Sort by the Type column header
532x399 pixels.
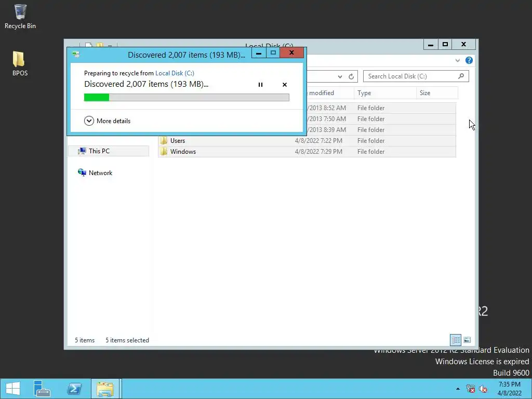point(385,93)
